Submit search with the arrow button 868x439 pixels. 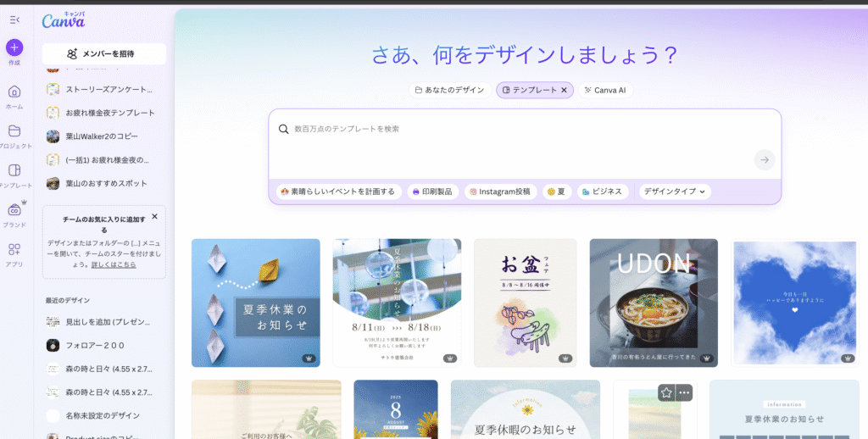765,160
